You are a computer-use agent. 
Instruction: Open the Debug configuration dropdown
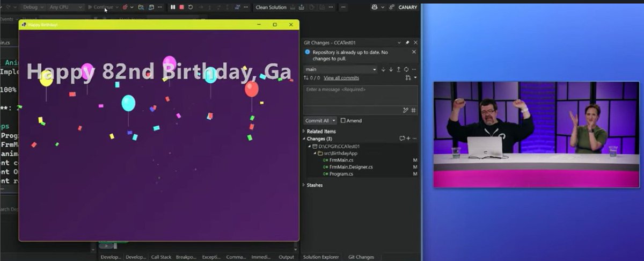tap(33, 8)
